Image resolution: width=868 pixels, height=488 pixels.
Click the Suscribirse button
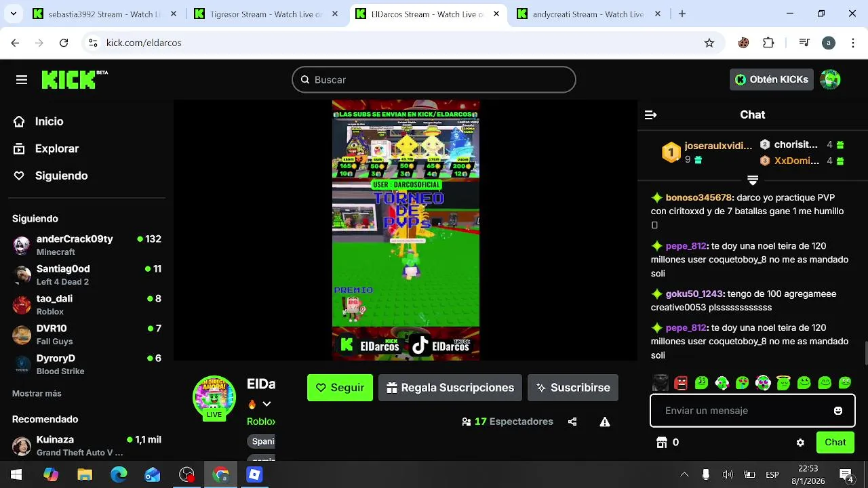click(x=573, y=388)
